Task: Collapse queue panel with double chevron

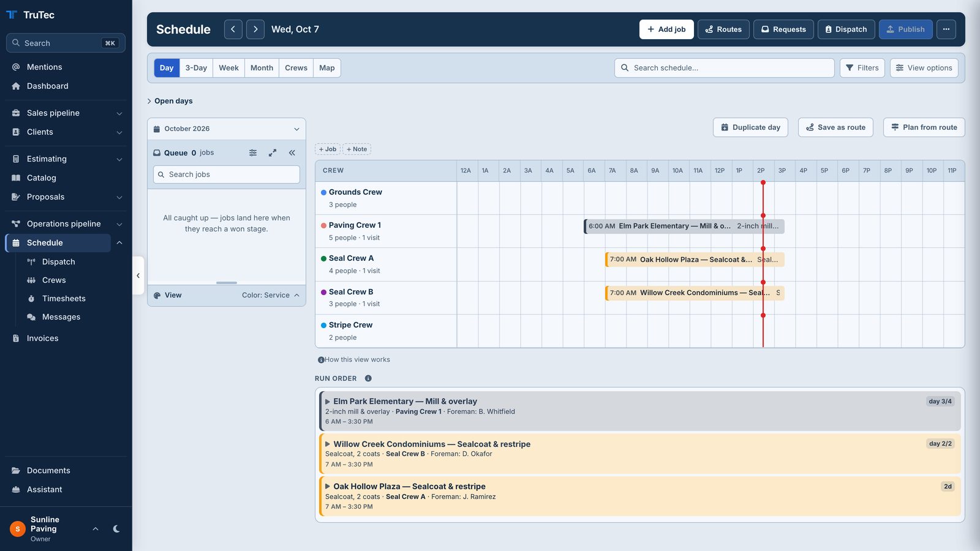Action: (x=292, y=153)
